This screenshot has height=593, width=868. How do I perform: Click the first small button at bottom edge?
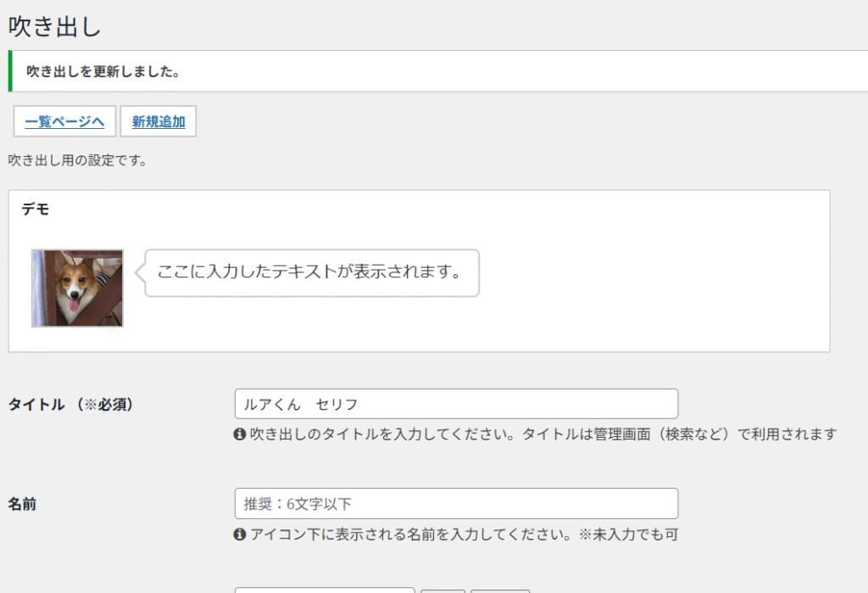[442, 589]
